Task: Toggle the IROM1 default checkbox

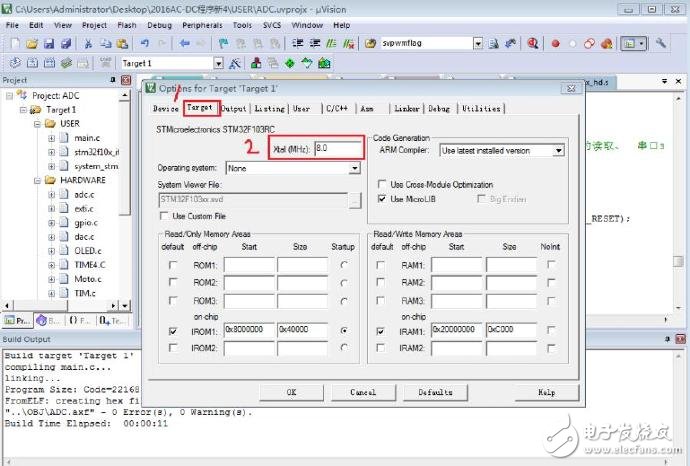Action: (173, 330)
